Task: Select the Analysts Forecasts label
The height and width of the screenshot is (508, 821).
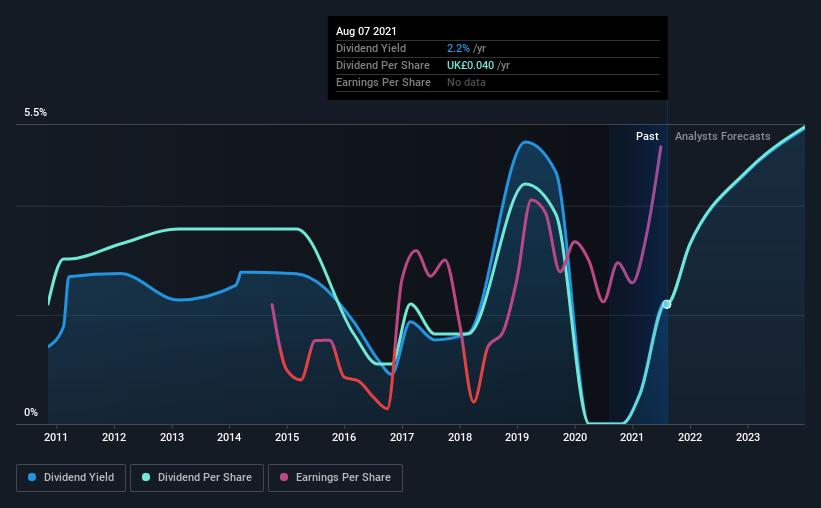Action: [723, 136]
